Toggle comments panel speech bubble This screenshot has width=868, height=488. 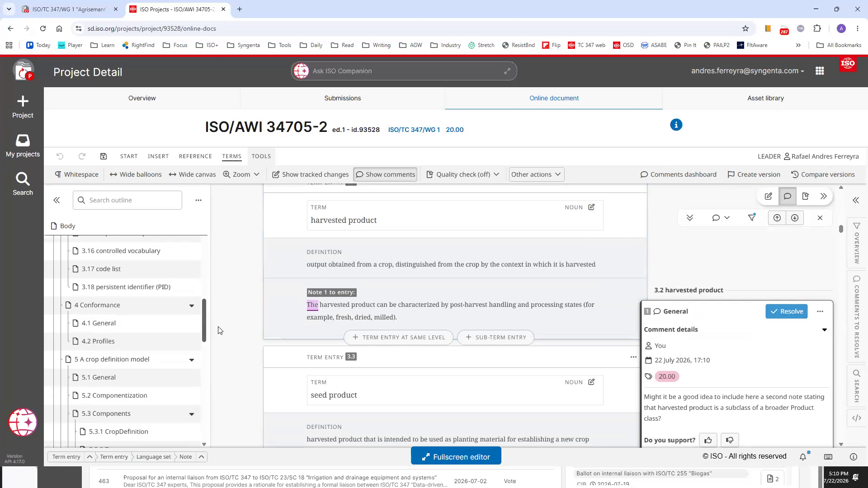[x=787, y=196]
